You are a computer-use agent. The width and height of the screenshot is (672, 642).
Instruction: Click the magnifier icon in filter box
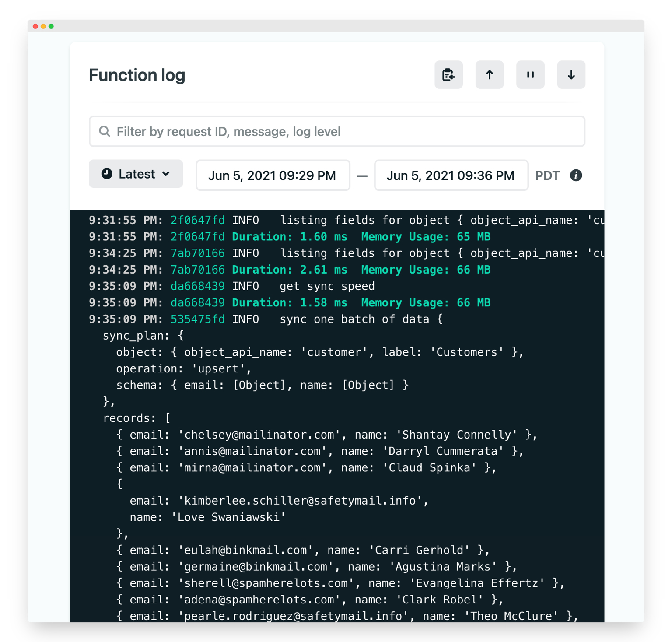[x=105, y=131]
